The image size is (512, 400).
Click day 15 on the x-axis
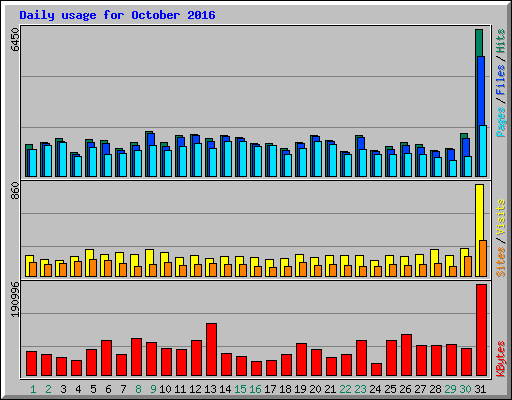pos(240,389)
